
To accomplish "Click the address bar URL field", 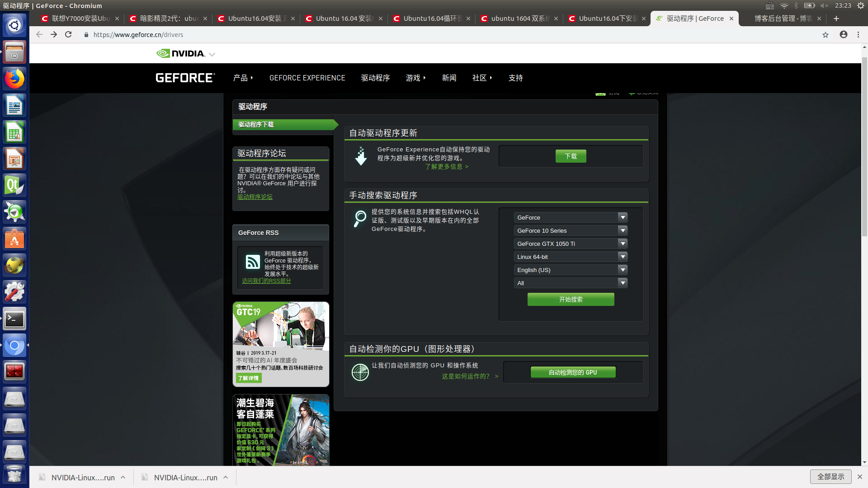I will (x=452, y=35).
